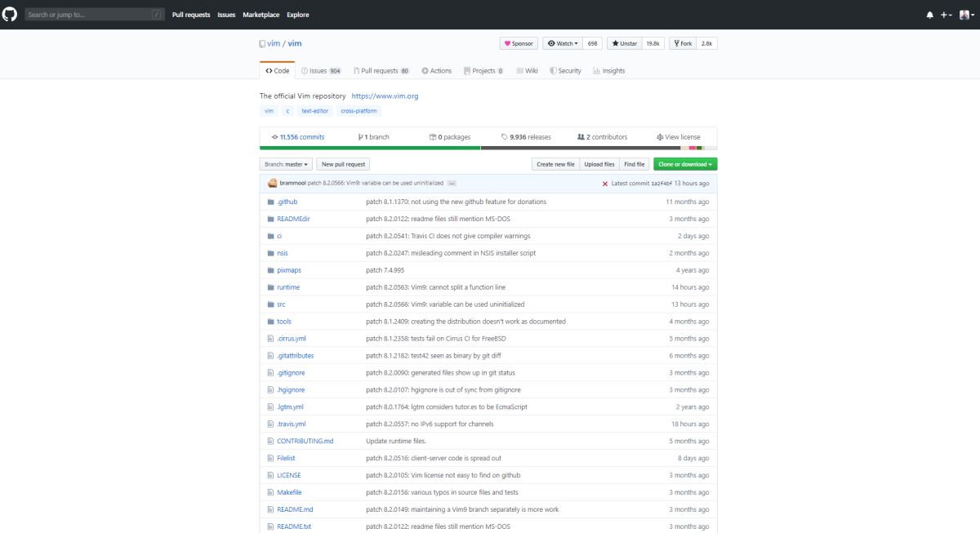View the 2.8k forks count
The image size is (980, 533).
click(706, 43)
